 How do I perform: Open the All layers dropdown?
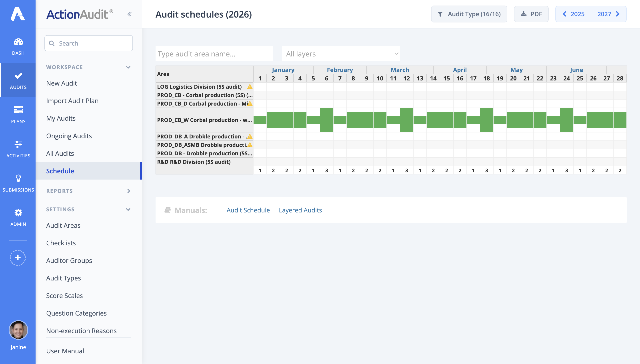(x=341, y=54)
